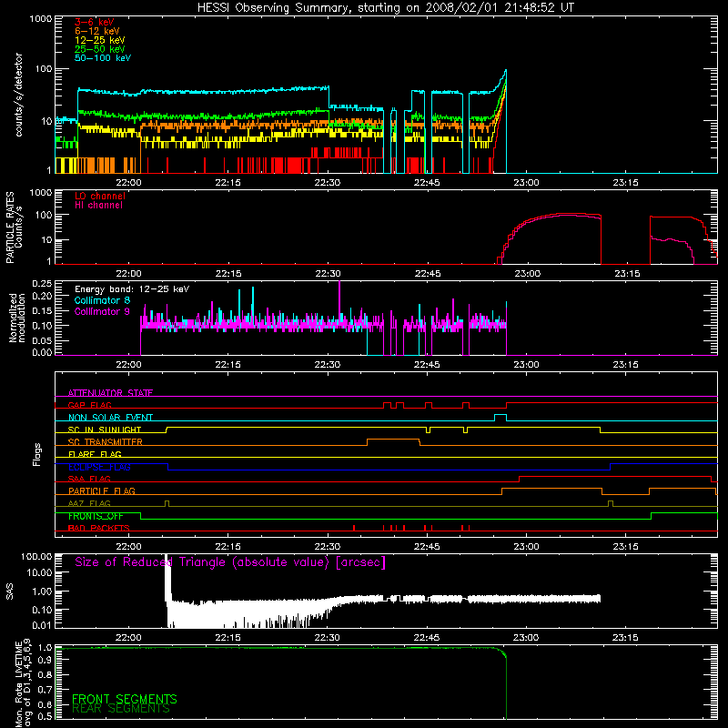Select the red 3-6 keV legend entry
This screenshot has width=728, height=728.
(x=95, y=22)
